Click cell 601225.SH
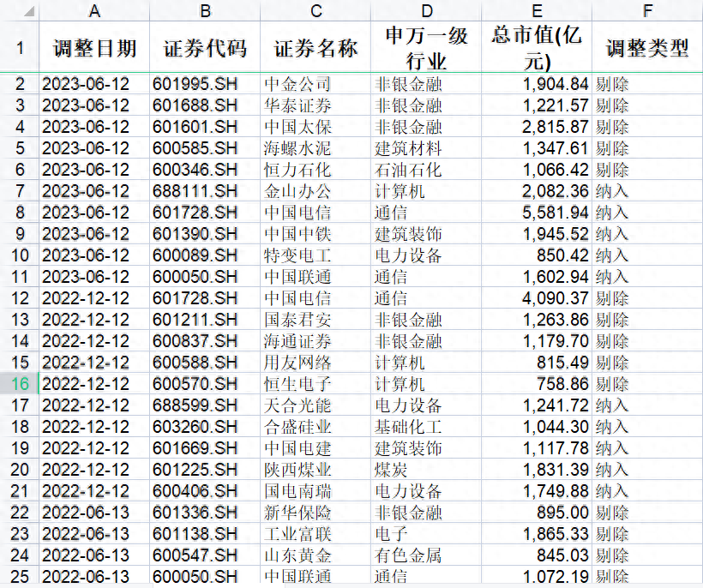This screenshot has height=588, width=703. (205, 470)
